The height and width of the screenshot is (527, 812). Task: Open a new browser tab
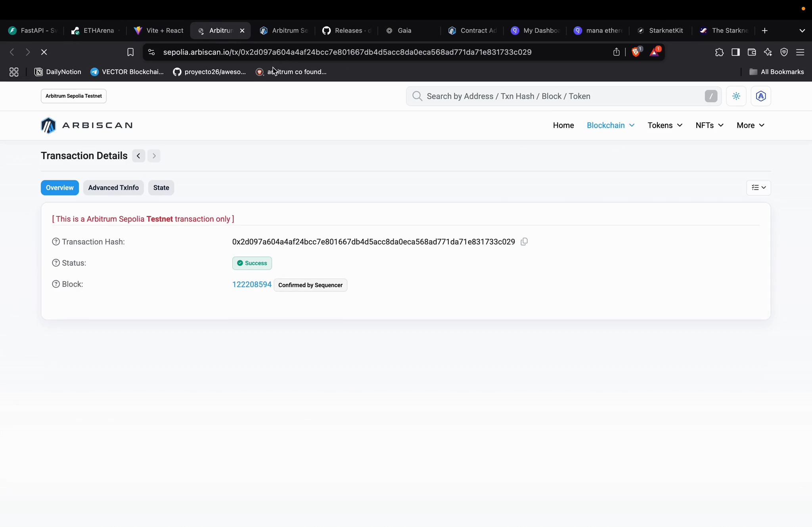click(765, 31)
